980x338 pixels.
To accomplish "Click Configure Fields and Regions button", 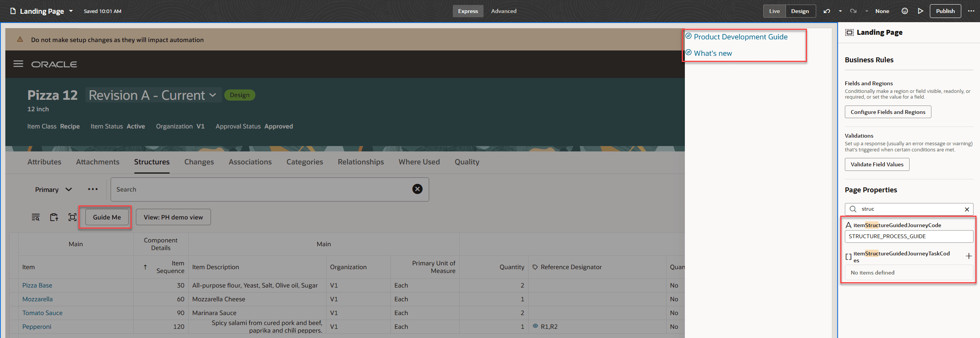I will point(888,112).
